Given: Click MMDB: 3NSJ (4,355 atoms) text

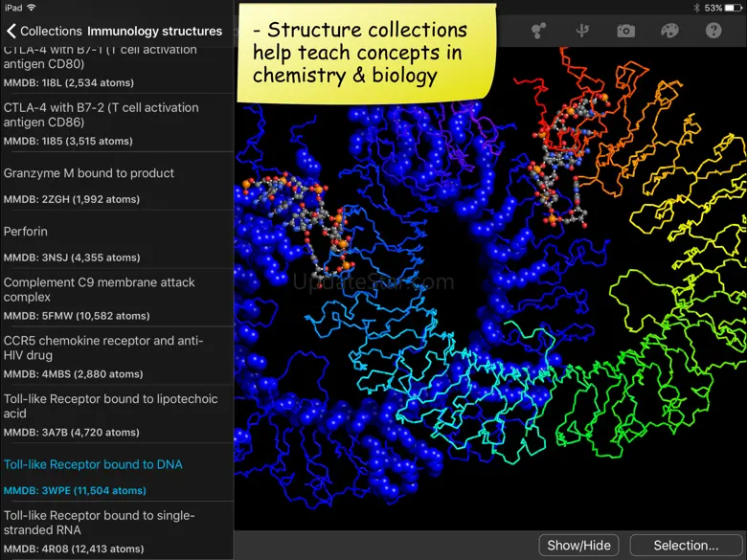Looking at the screenshot, I should coord(72,258).
